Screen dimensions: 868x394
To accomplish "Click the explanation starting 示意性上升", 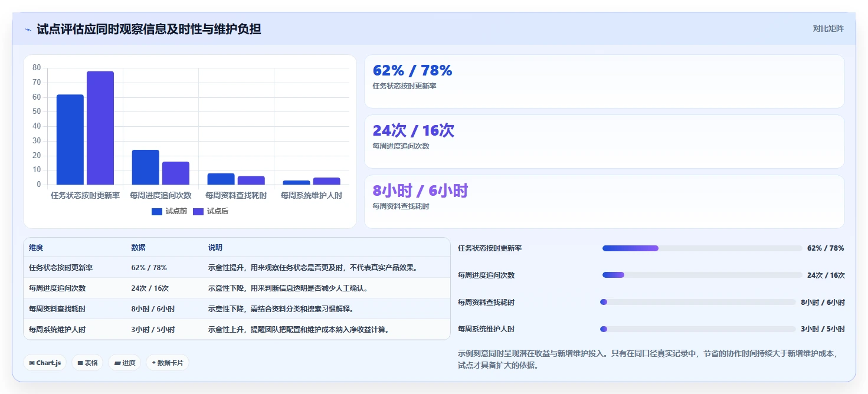I will click(299, 330).
